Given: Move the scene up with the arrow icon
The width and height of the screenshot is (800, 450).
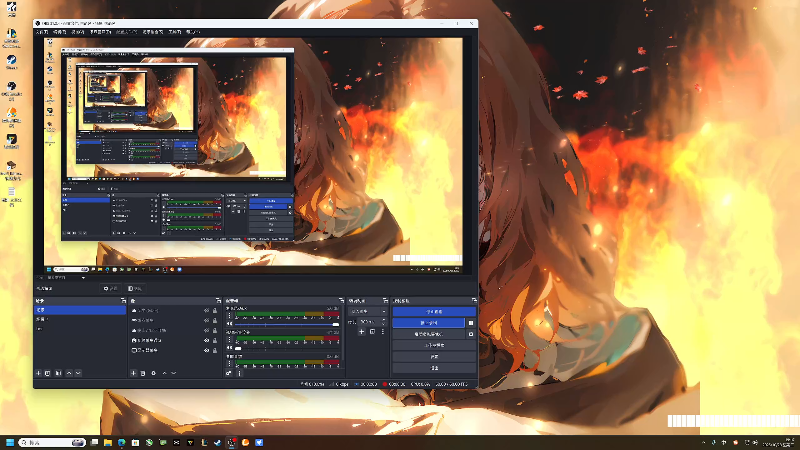Looking at the screenshot, I should 69,373.
